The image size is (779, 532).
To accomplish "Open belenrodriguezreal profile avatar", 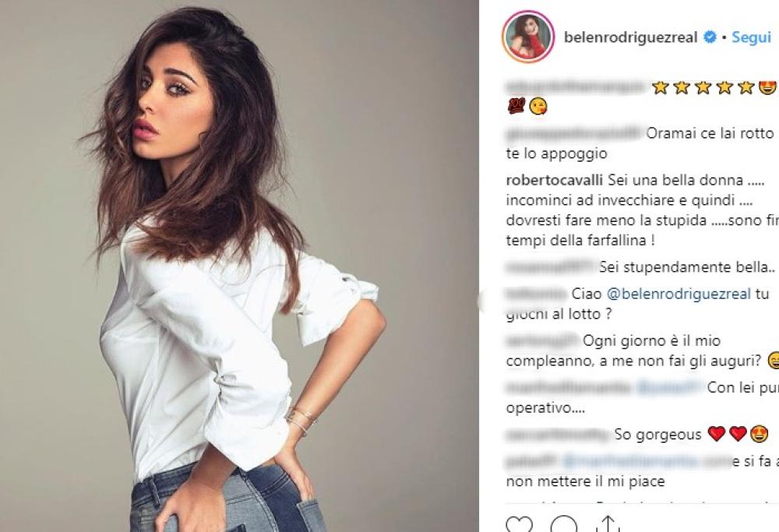I will click(x=527, y=37).
